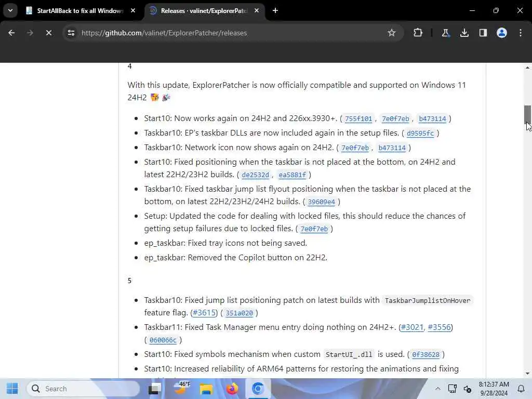Open commit link 351a020
532x399 pixels.
[239, 313]
